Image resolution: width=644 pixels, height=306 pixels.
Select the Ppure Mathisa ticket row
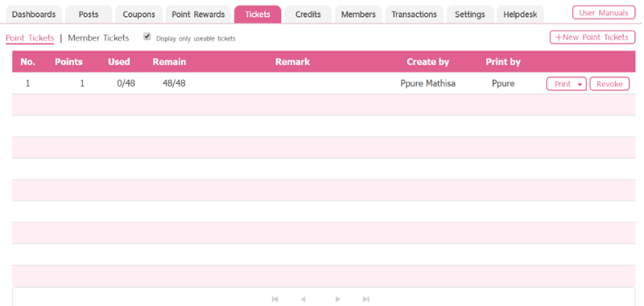coord(324,84)
